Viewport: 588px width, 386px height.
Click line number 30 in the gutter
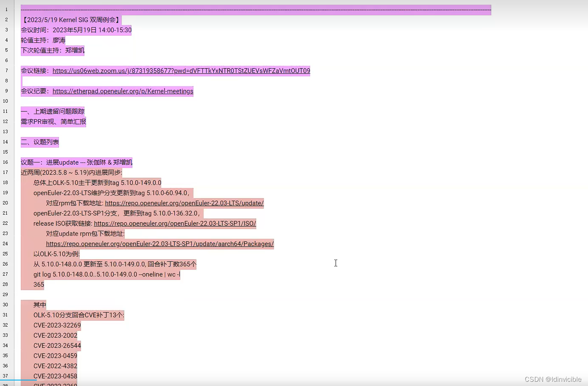6,305
